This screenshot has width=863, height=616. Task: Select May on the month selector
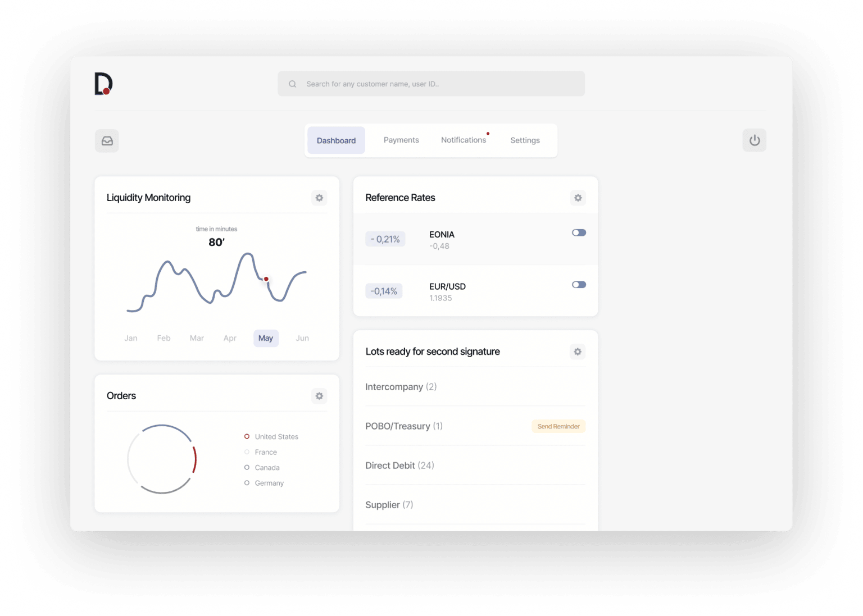click(266, 338)
